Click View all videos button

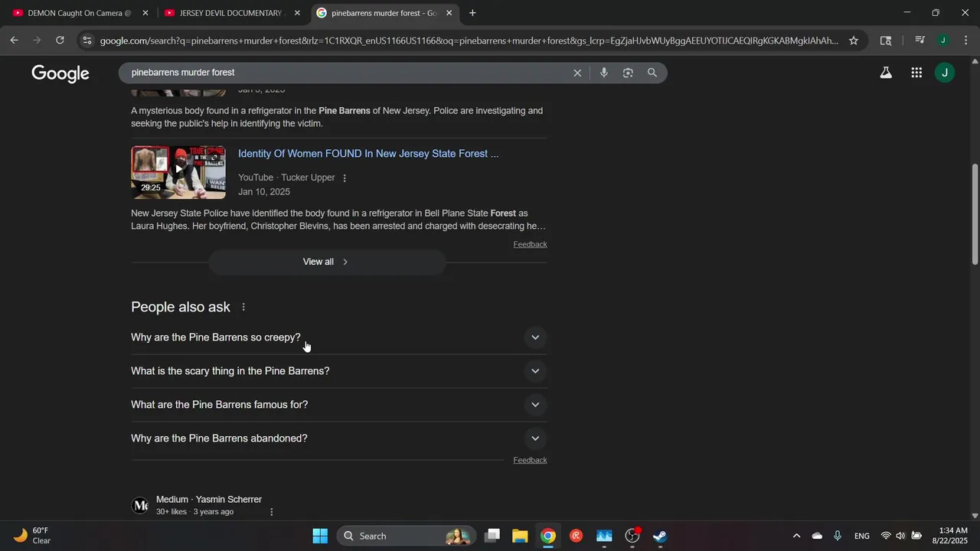click(327, 262)
